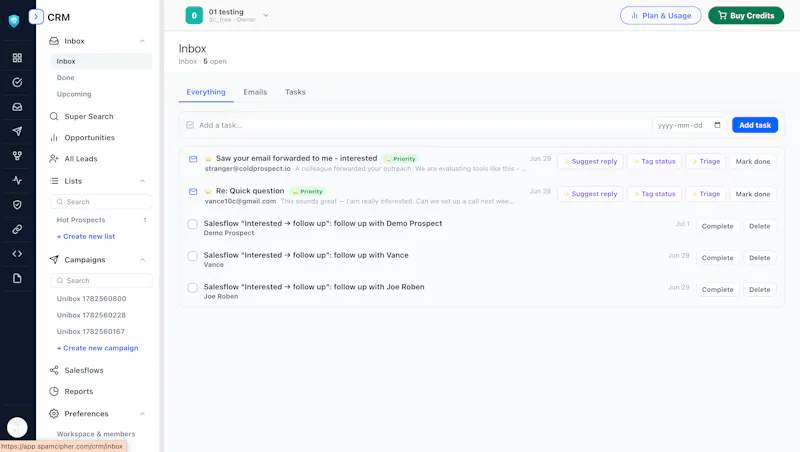Click Buy Credits button
Image resolution: width=800 pixels, height=452 pixels.
tap(746, 15)
